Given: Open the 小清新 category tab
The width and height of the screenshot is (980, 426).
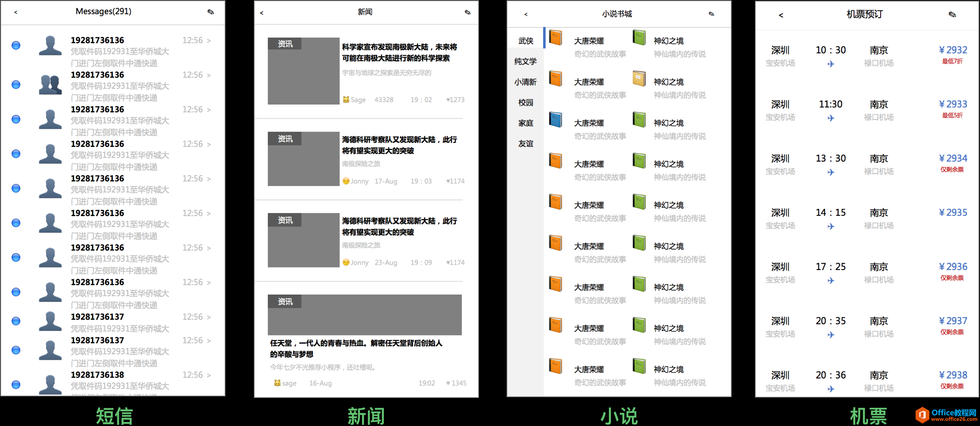Looking at the screenshot, I should point(526,82).
